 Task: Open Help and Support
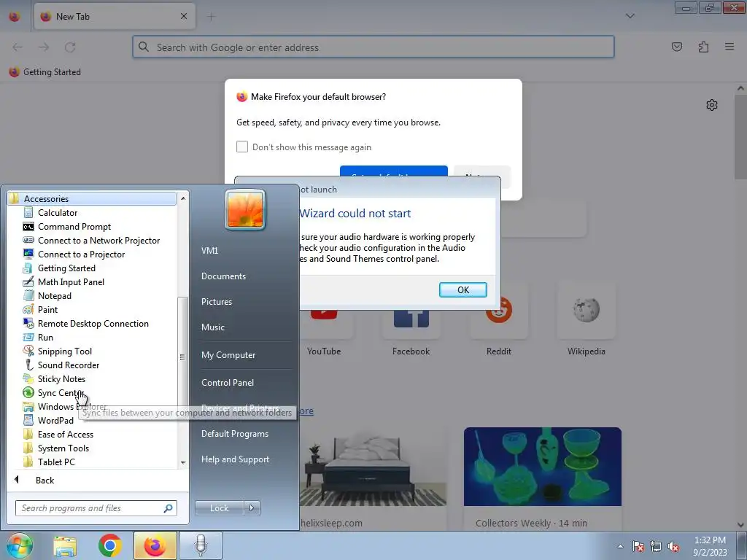click(235, 459)
